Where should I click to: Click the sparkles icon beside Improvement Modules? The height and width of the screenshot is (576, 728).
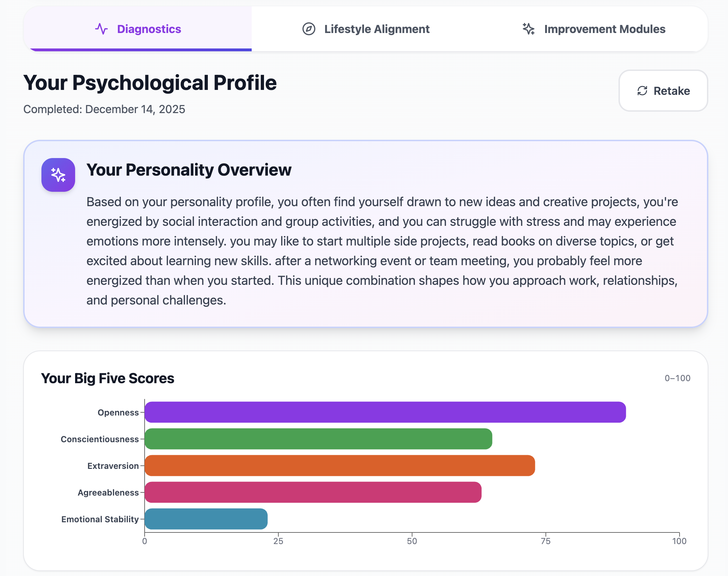528,29
